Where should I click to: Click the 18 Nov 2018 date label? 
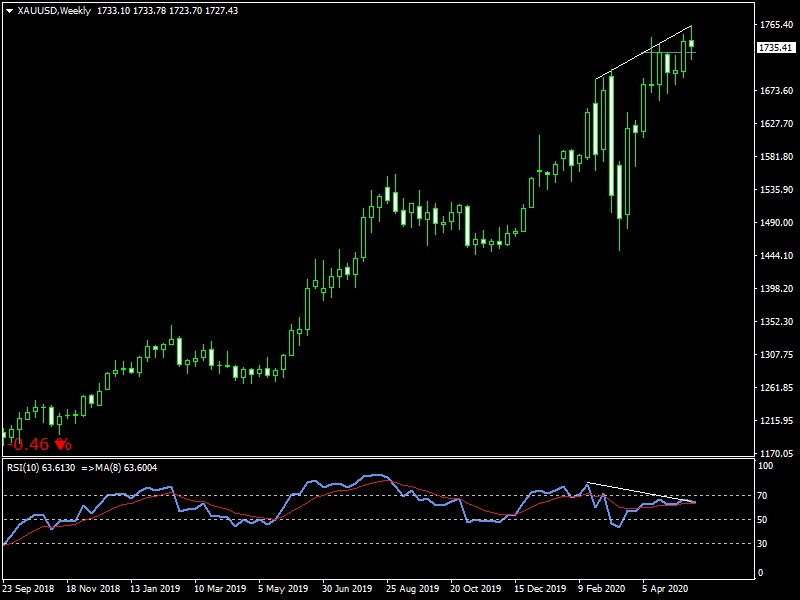coord(93,589)
